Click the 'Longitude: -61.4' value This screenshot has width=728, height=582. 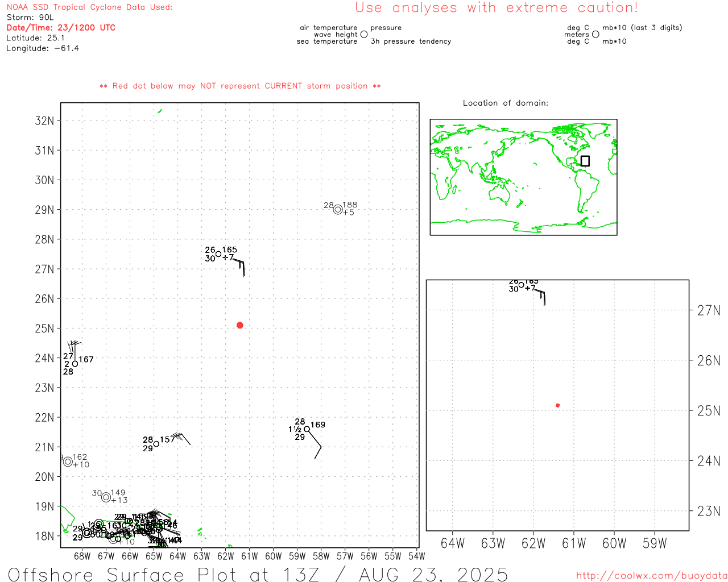(x=43, y=48)
